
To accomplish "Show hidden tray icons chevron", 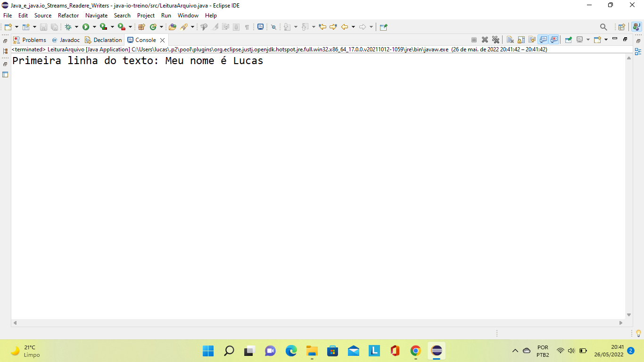I will 515,351.
